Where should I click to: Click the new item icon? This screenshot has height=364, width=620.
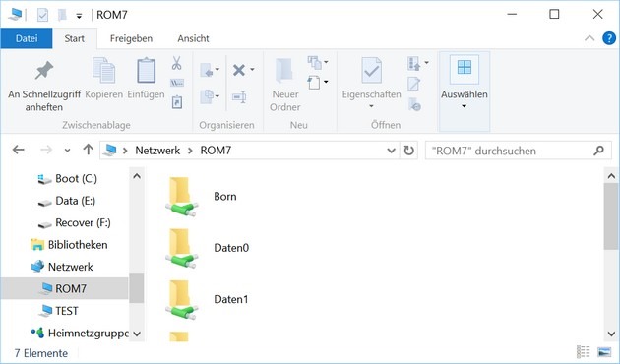(x=315, y=62)
